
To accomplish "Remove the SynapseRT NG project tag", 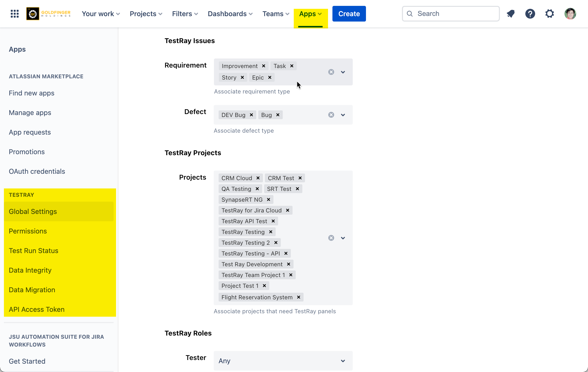I will [x=269, y=199].
